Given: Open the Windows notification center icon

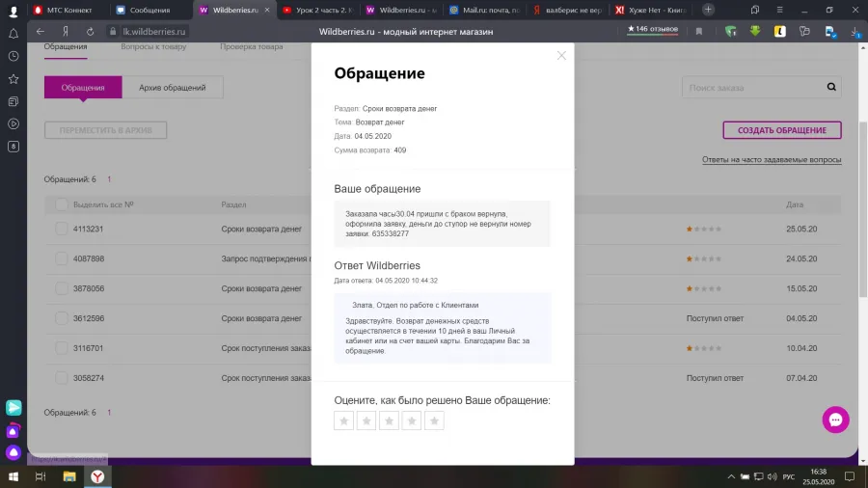Looking at the screenshot, I should tap(850, 476).
